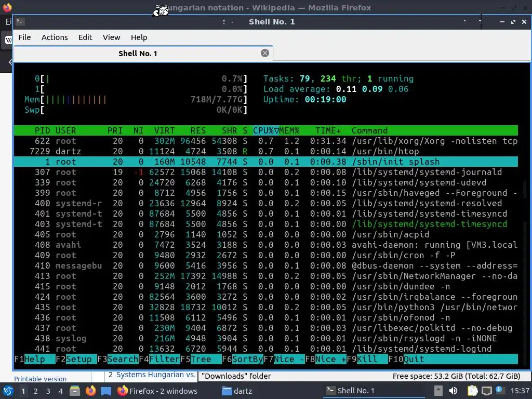Select the systemd-journald process row

click(266, 172)
